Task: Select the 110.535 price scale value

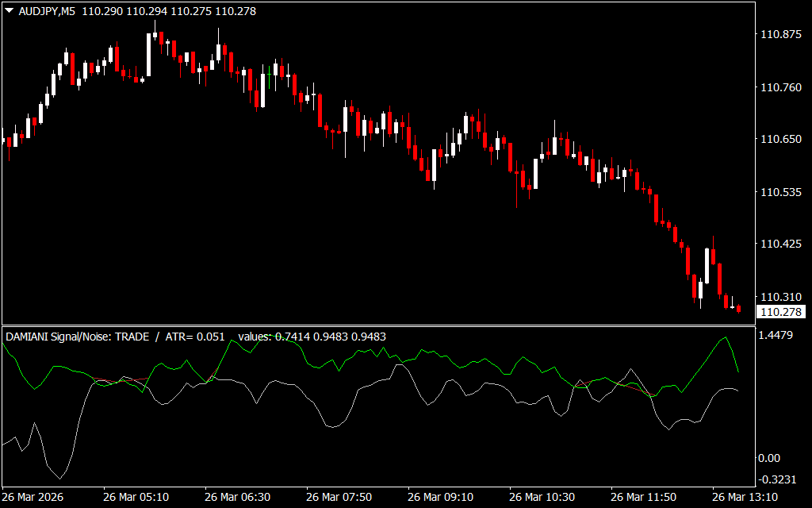Action: (x=780, y=192)
